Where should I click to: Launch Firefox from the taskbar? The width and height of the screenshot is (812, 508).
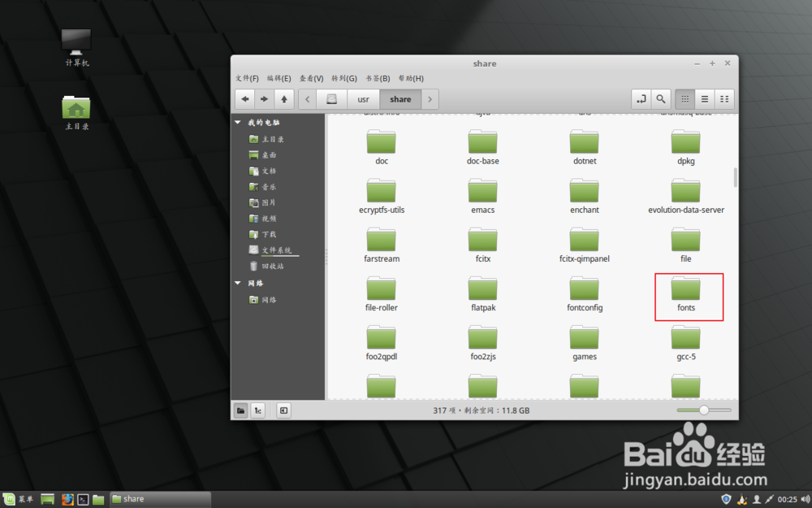point(68,499)
